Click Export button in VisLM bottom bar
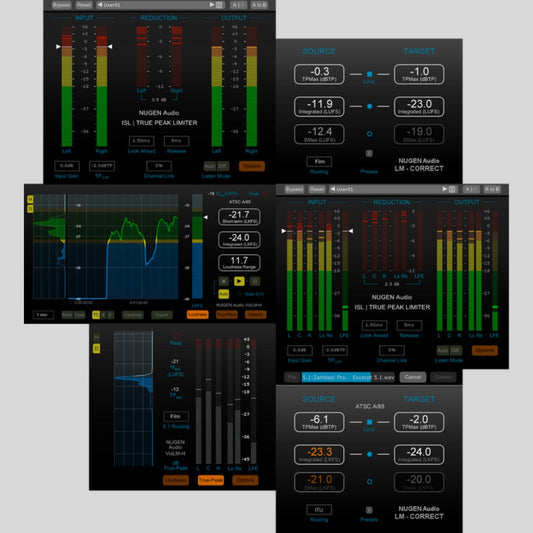 [161, 315]
